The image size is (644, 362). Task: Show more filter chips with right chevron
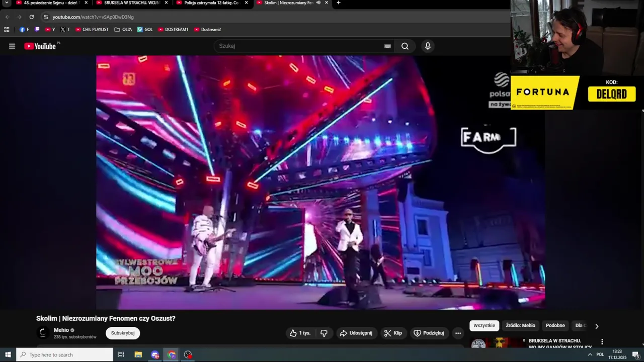coord(597,326)
